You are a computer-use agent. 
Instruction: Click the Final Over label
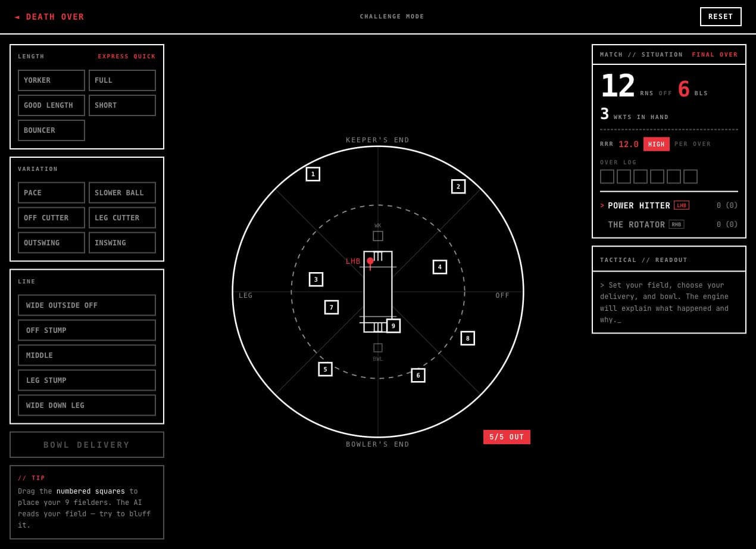point(715,55)
